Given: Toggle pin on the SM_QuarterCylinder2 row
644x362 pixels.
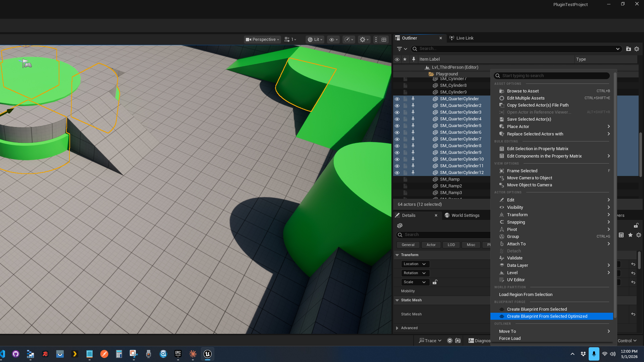Looking at the screenshot, I should tap(413, 106).
